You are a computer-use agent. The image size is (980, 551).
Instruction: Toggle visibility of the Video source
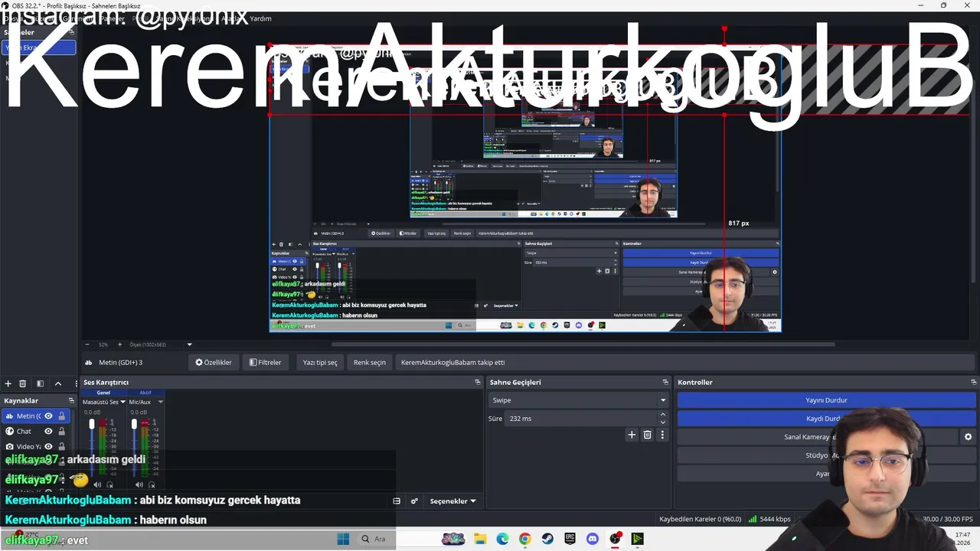point(48,446)
